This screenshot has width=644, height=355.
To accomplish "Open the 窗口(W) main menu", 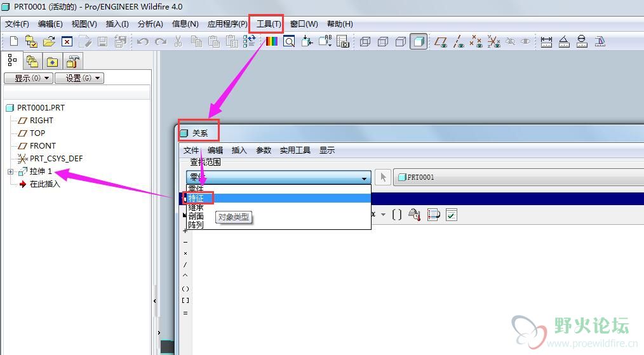I will click(304, 24).
